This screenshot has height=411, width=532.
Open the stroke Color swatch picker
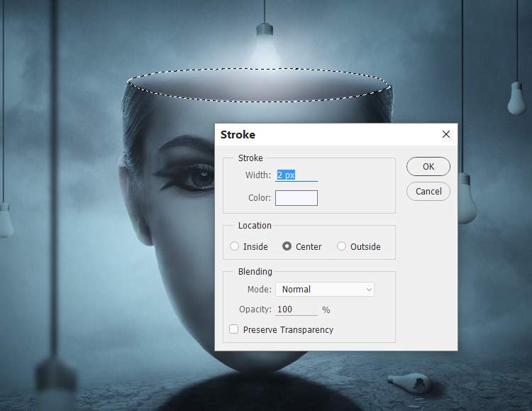[297, 198]
